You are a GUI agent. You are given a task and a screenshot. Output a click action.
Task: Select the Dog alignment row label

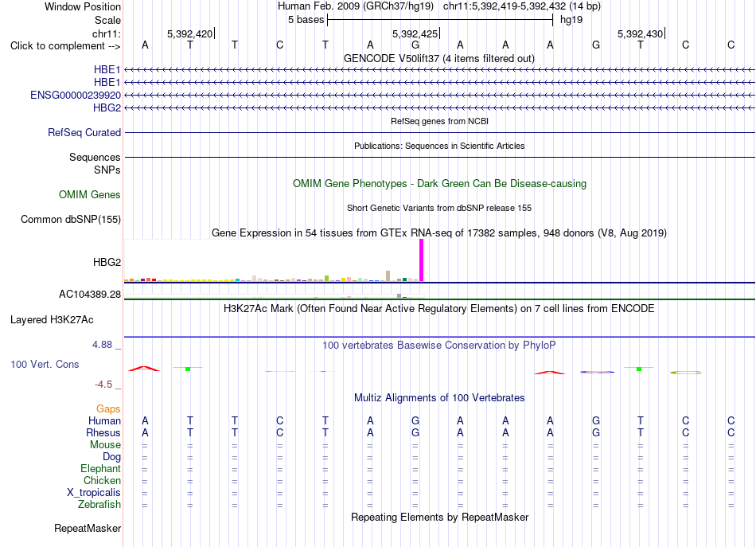pyautogui.click(x=112, y=457)
